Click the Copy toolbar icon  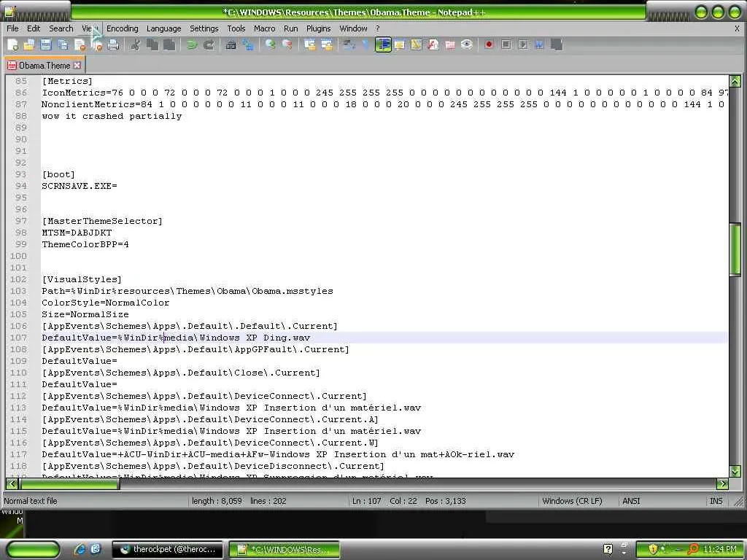click(x=152, y=44)
